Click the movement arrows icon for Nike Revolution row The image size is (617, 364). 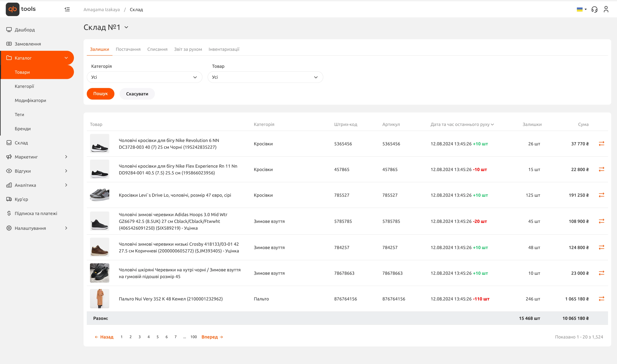point(601,144)
